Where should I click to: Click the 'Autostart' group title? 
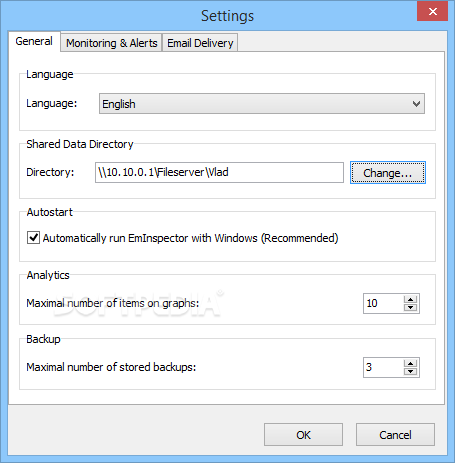tap(50, 212)
